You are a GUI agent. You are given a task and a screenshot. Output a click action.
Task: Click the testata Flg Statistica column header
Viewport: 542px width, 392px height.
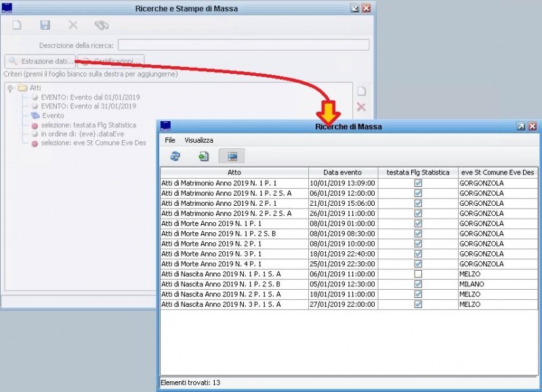pos(418,173)
